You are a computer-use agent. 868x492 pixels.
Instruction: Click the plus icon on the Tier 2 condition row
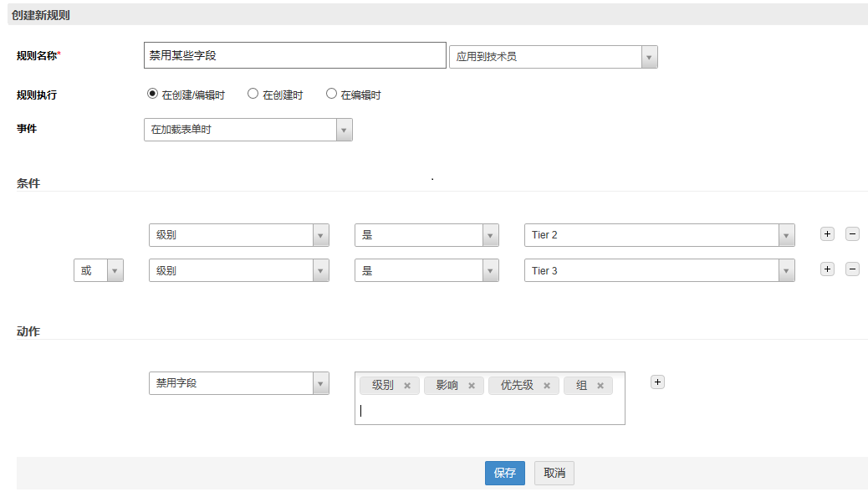tap(827, 234)
